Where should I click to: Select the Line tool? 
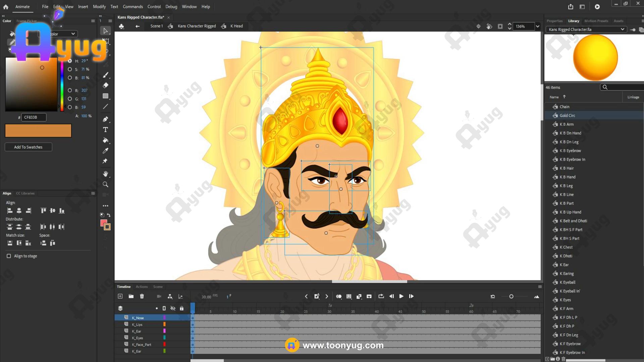point(105,107)
